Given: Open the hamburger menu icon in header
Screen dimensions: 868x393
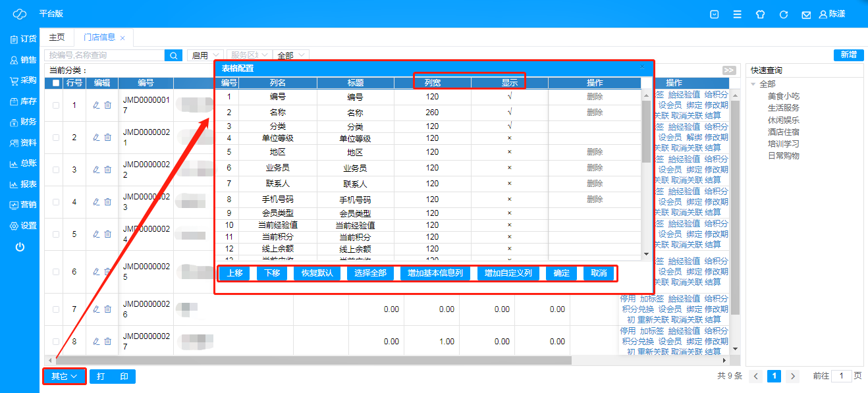Looking at the screenshot, I should click(x=738, y=14).
